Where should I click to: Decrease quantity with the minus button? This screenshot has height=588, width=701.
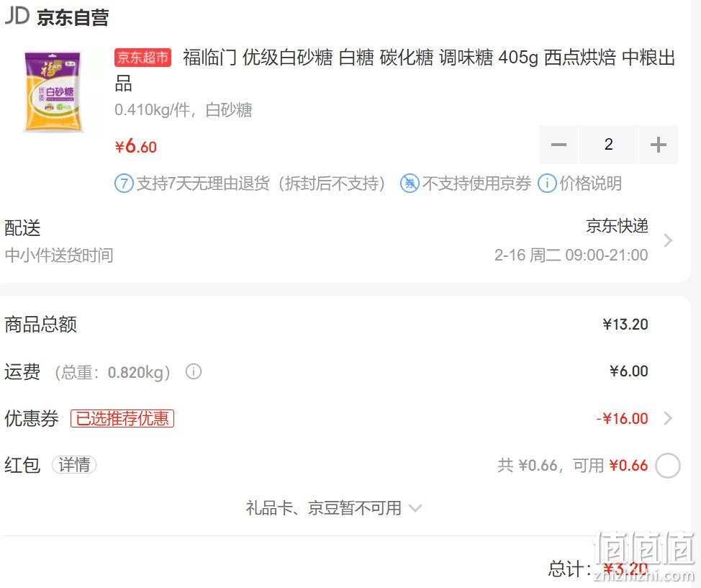tap(558, 145)
